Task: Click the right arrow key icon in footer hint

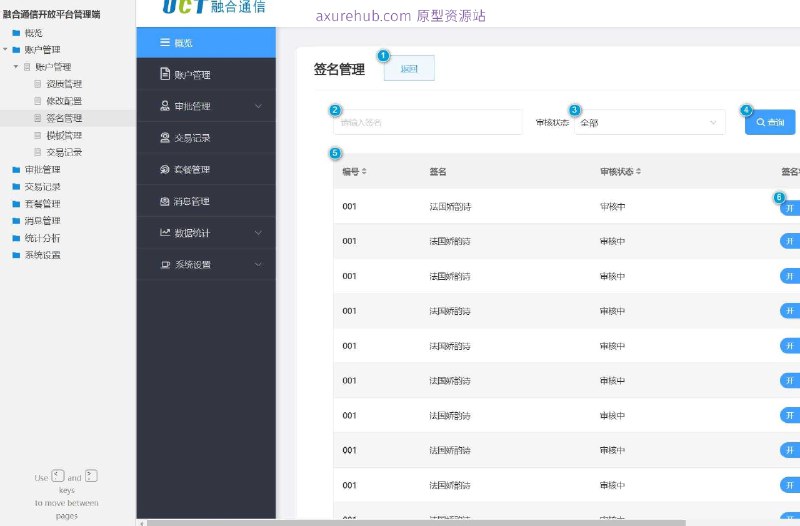Action: coord(91,476)
